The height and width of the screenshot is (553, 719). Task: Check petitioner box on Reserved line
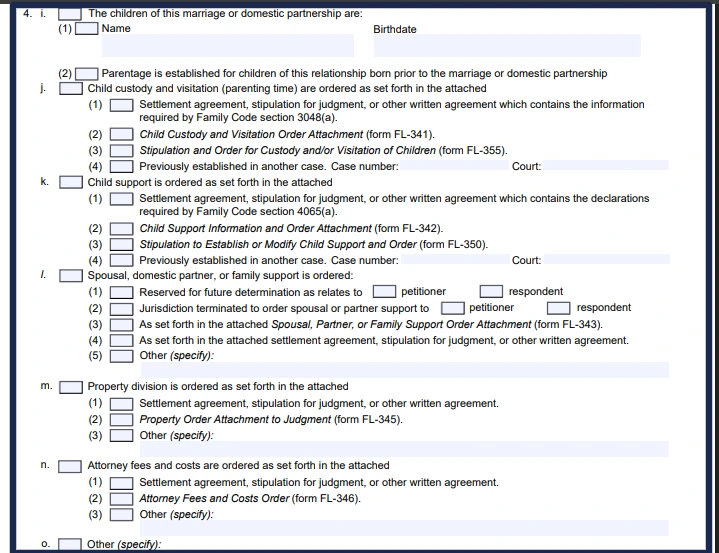click(x=384, y=292)
